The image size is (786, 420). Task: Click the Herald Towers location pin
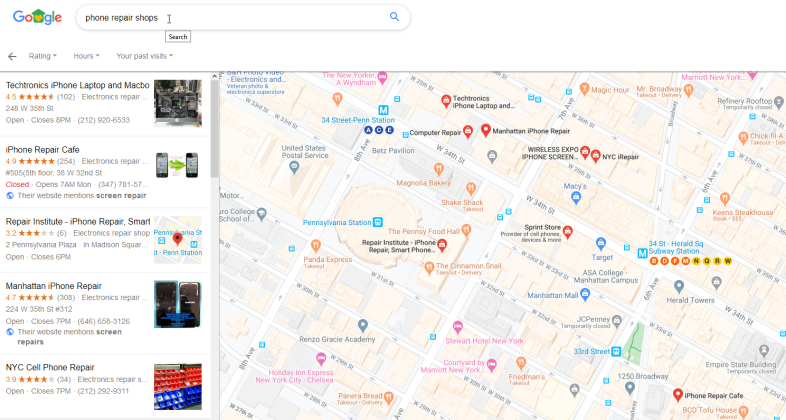pyautogui.click(x=679, y=287)
